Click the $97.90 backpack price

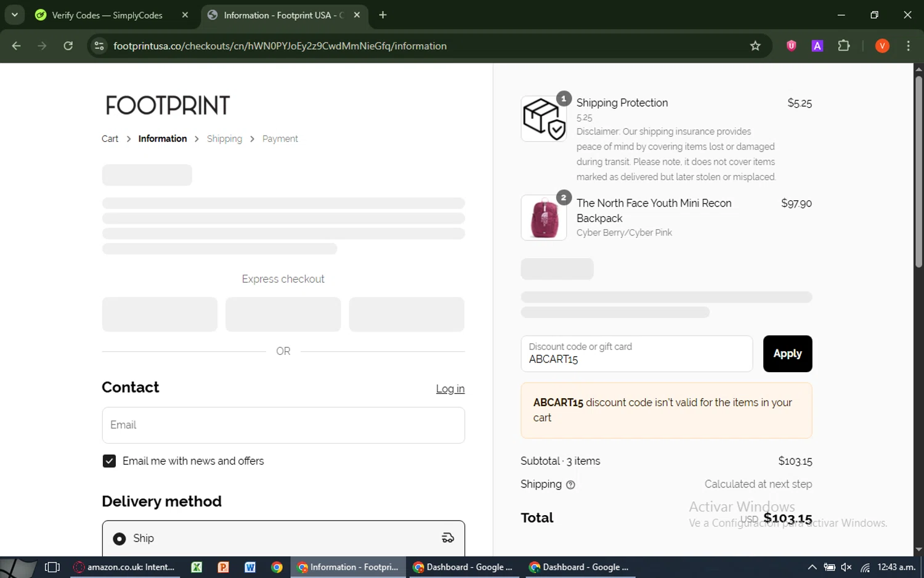click(796, 203)
